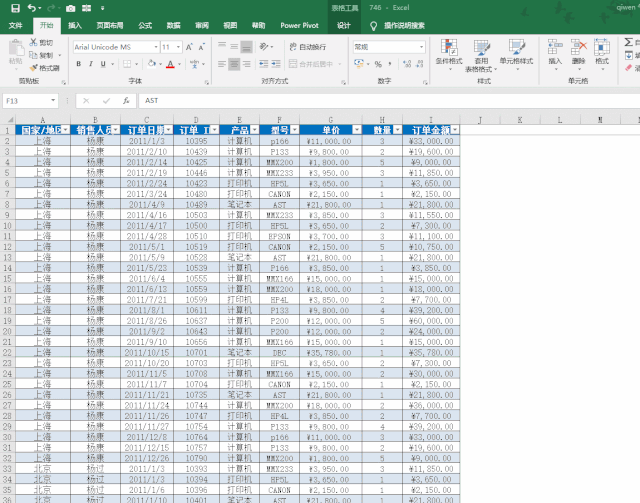Toggle Bold formatting
This screenshot has width=640, height=503.
pyautogui.click(x=77, y=64)
